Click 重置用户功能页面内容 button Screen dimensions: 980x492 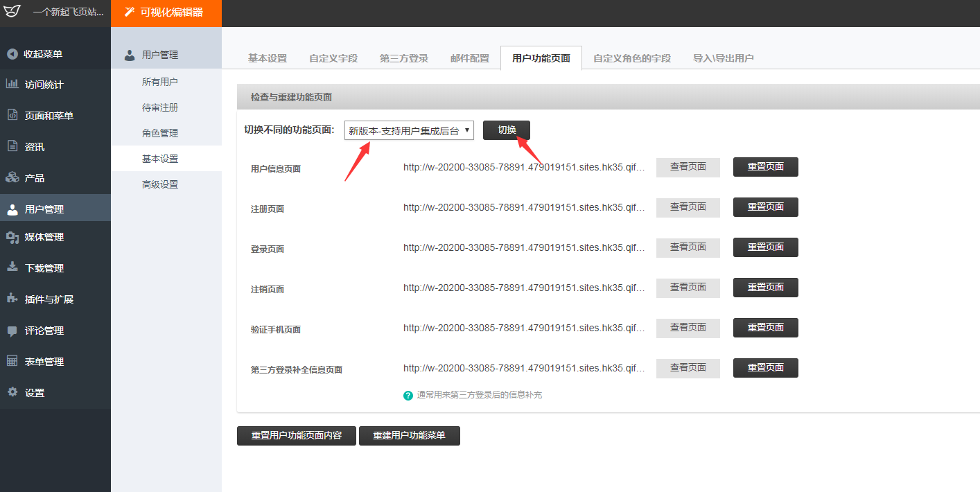297,436
